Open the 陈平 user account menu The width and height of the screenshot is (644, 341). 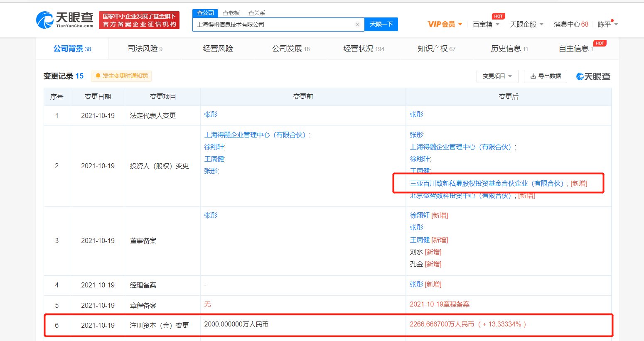607,25
